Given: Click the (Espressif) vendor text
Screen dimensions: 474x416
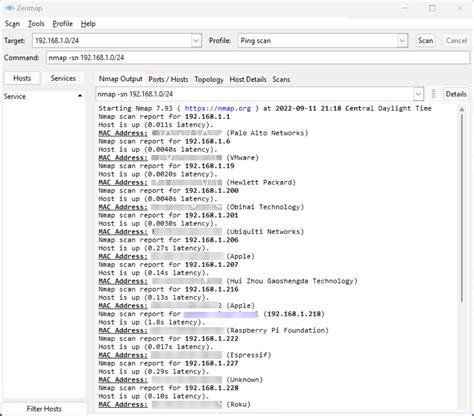Looking at the screenshot, I should click(x=249, y=355).
